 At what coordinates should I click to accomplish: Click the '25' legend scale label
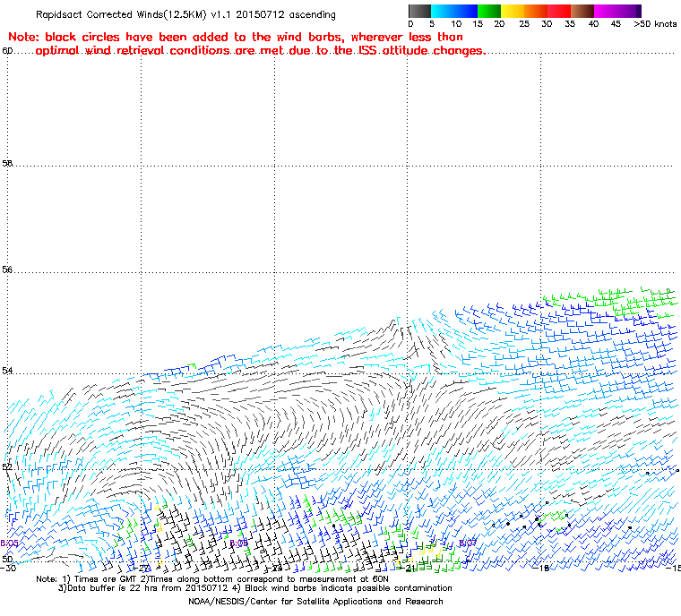[524, 24]
